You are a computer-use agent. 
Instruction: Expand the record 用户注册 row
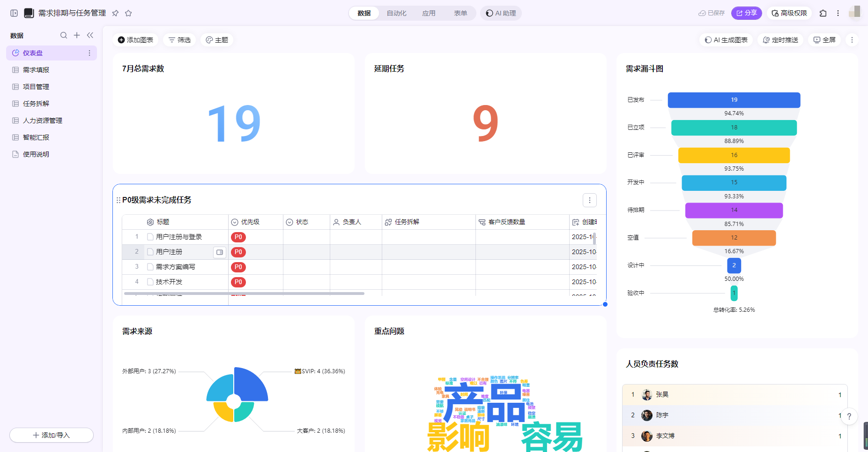pos(219,252)
